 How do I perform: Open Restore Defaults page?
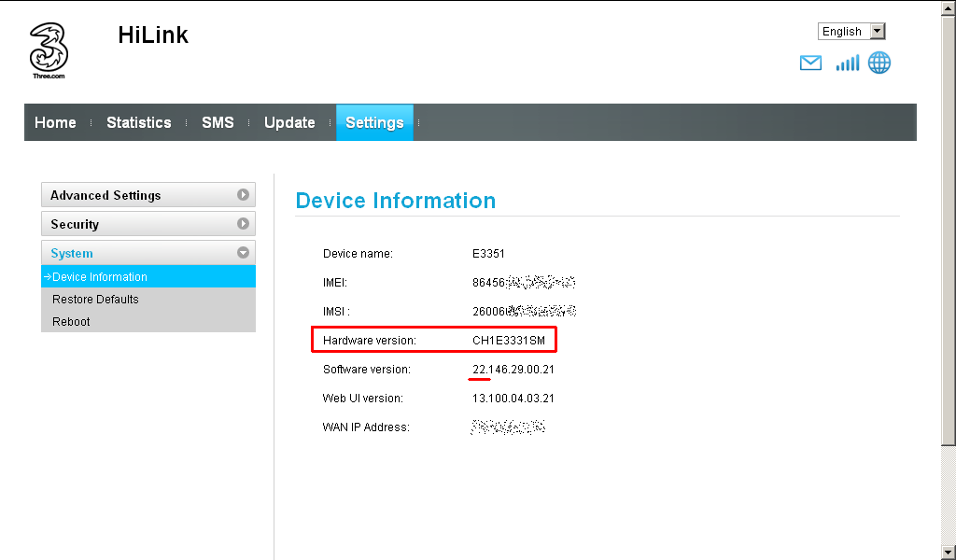[95, 300]
